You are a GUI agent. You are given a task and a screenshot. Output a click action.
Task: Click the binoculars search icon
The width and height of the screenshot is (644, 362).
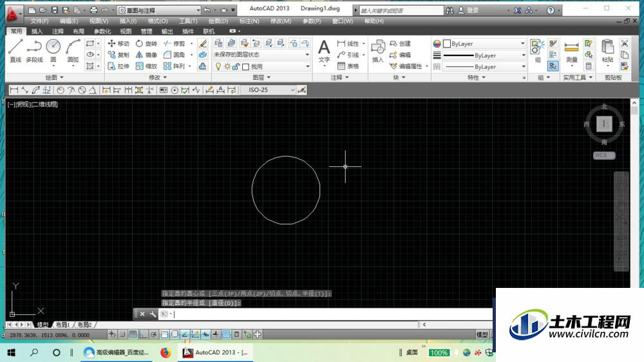pos(450,10)
